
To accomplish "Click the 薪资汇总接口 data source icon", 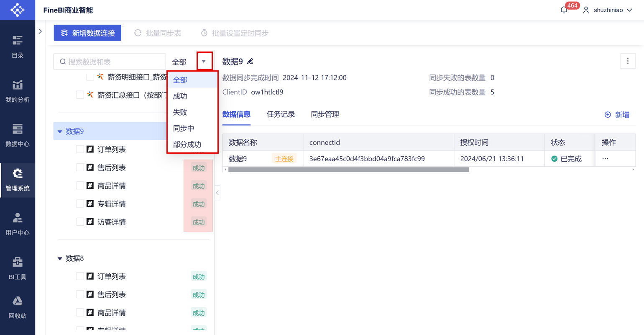I will 90,95.
